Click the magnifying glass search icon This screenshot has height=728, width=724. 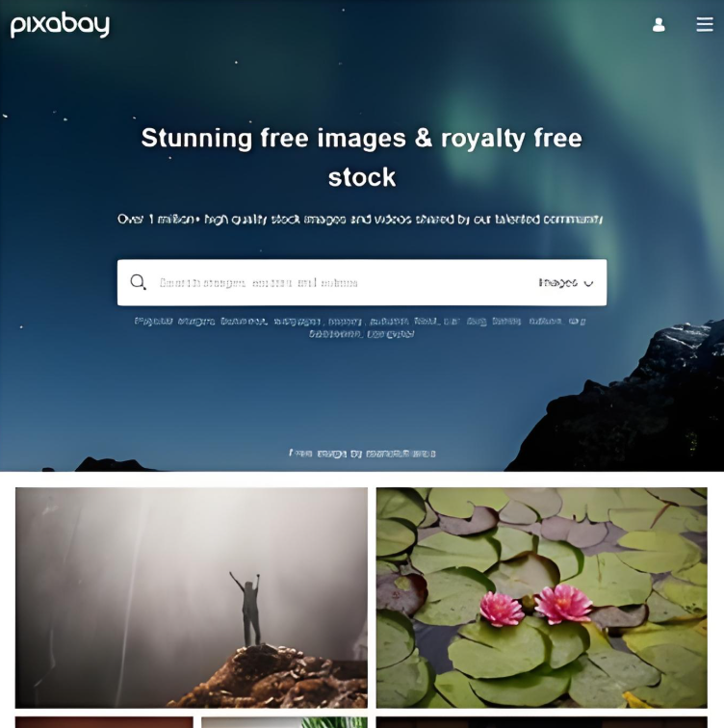[138, 282]
